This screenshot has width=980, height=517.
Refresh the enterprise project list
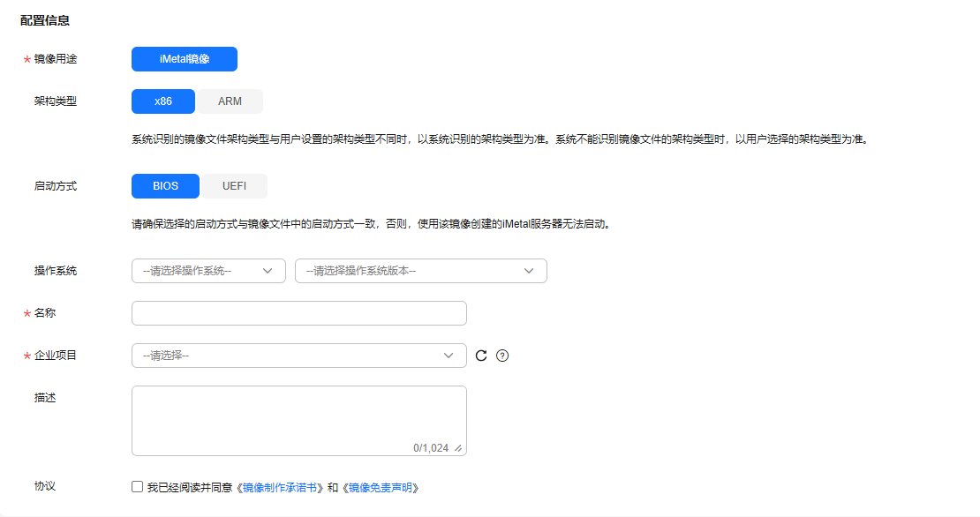(481, 356)
